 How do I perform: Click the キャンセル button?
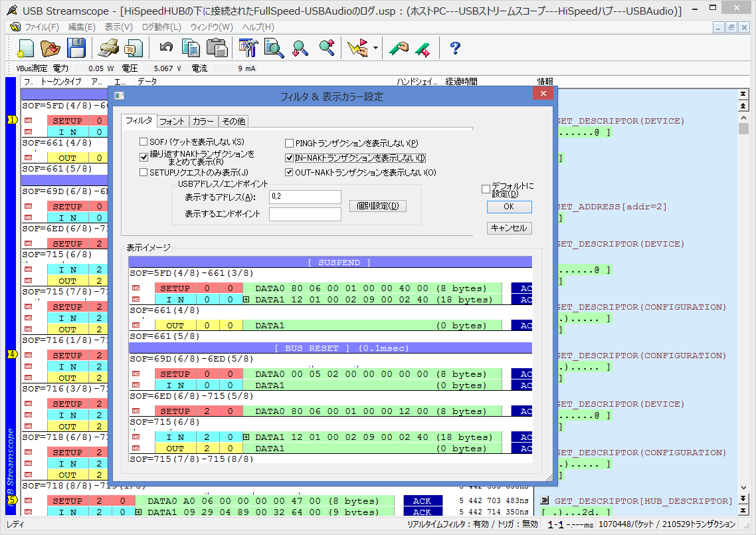point(509,228)
